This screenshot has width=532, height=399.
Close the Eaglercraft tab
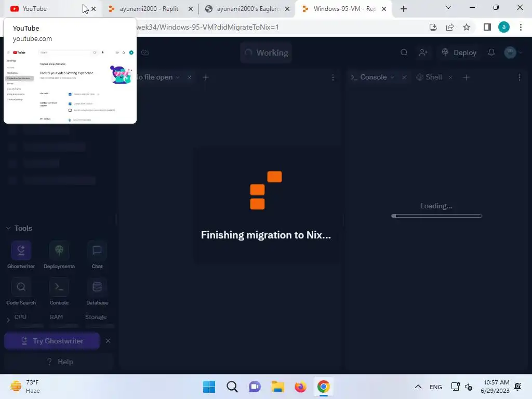287,9
